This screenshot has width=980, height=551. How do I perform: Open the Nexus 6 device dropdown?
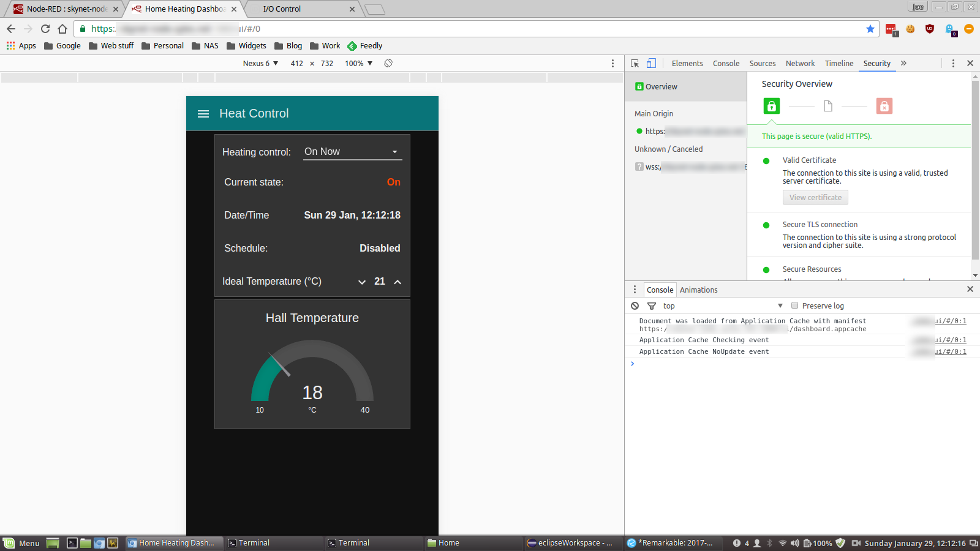click(260, 63)
